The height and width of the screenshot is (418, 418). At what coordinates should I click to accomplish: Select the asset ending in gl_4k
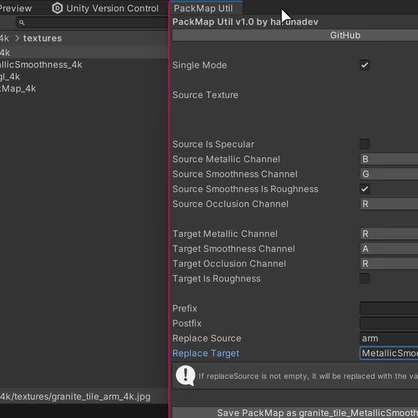[10, 77]
